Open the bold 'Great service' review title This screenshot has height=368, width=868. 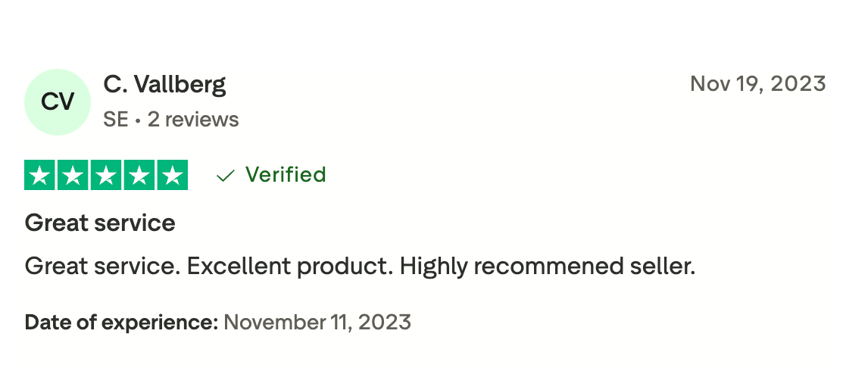100,223
